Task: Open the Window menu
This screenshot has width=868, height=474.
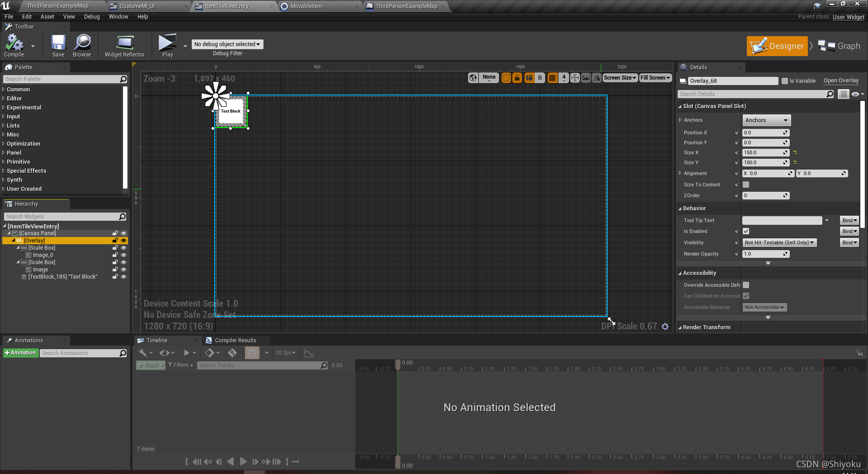Action: (118, 16)
